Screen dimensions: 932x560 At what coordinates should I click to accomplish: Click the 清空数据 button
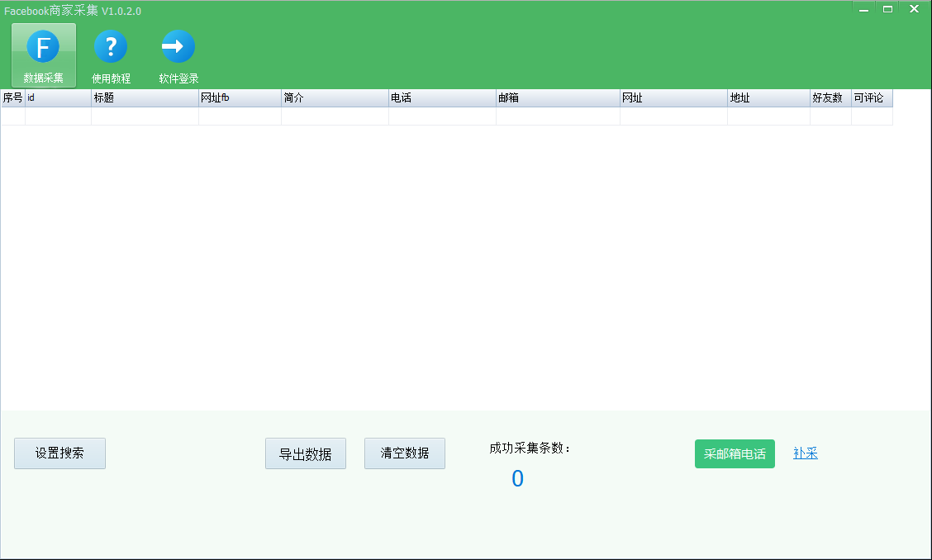(405, 453)
